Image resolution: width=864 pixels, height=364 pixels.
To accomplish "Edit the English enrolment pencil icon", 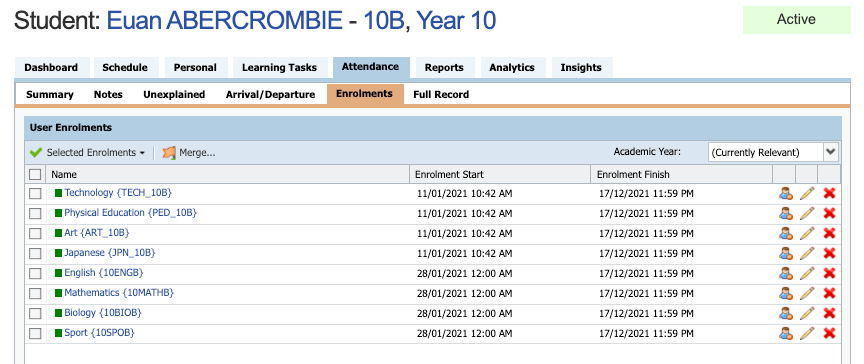I will pyautogui.click(x=807, y=273).
